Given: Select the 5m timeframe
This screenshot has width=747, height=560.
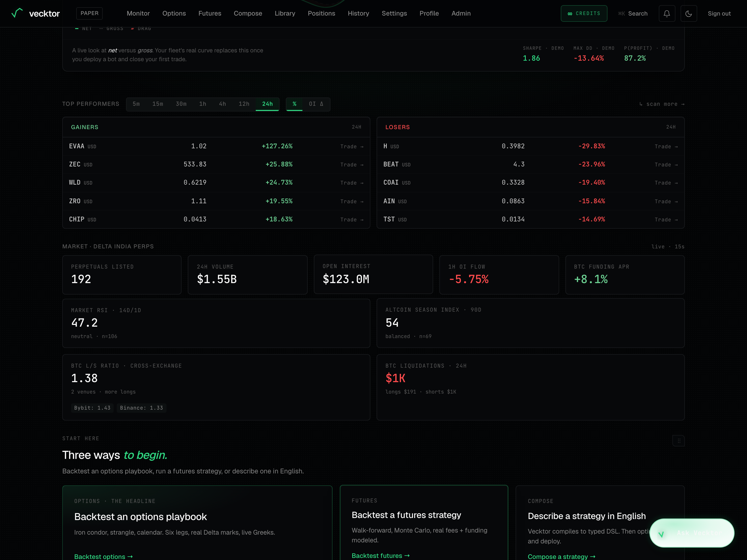Looking at the screenshot, I should [136, 104].
